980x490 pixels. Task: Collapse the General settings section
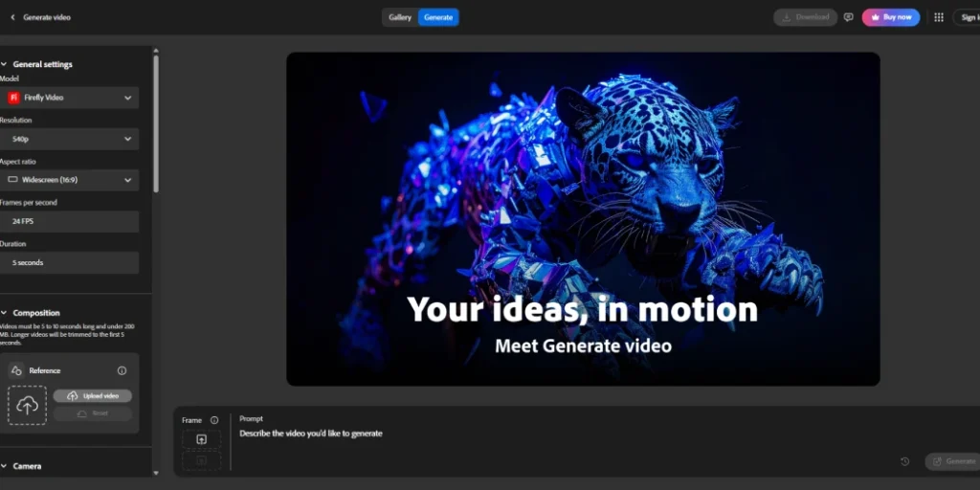click(x=4, y=64)
